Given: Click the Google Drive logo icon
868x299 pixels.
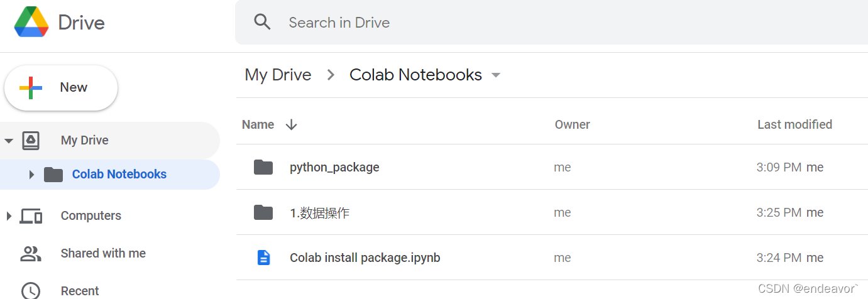Looking at the screenshot, I should tap(31, 23).
